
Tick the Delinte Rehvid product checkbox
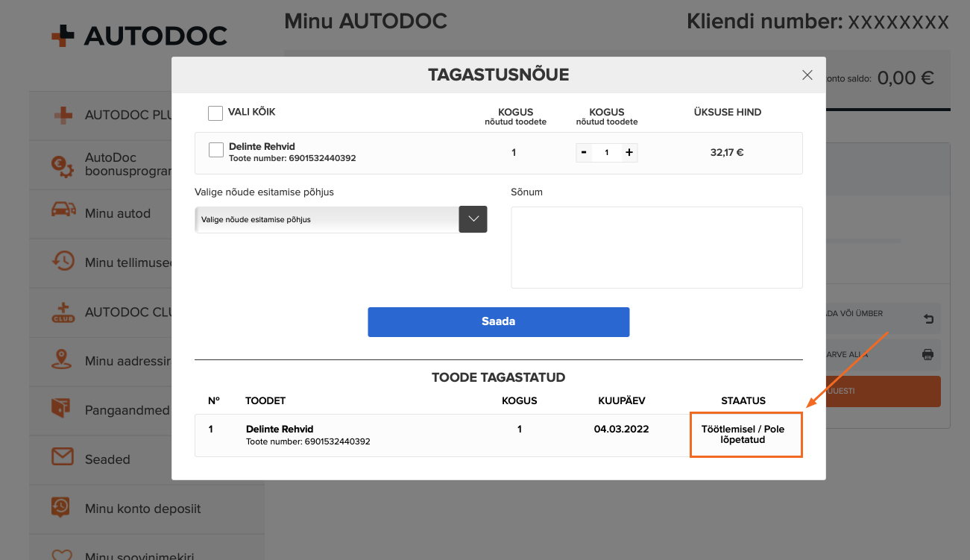(216, 150)
